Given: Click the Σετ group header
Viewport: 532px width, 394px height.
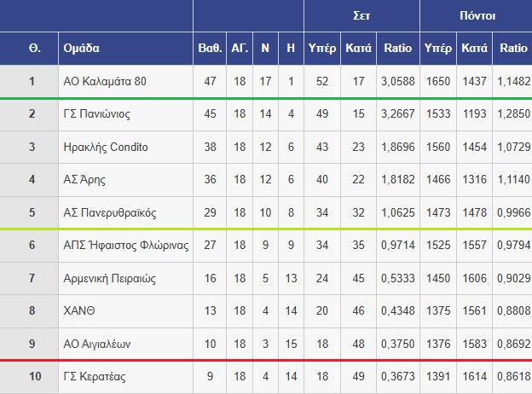Looking at the screenshot, I should [361, 15].
